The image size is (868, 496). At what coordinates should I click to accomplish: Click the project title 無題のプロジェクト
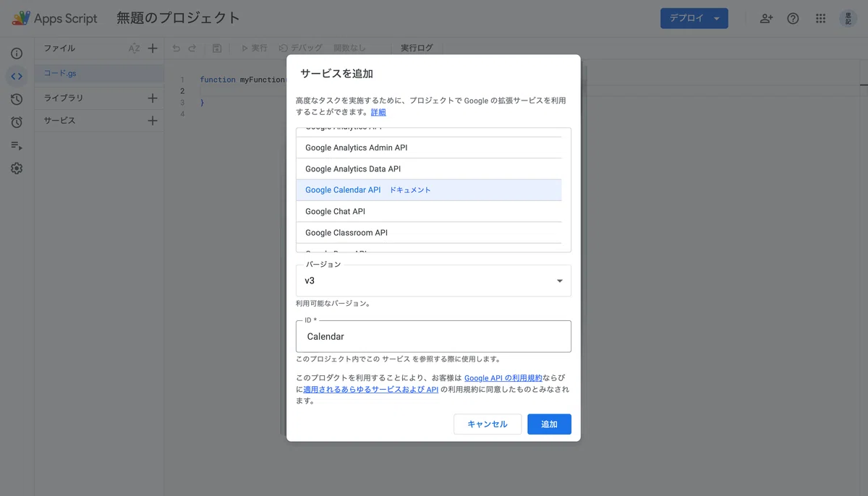tap(178, 19)
